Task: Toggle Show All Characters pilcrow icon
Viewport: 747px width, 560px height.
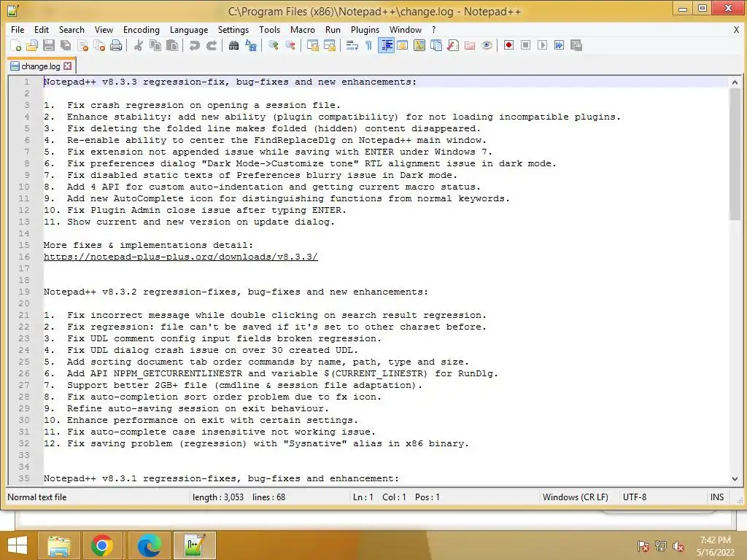Action: tap(368, 45)
